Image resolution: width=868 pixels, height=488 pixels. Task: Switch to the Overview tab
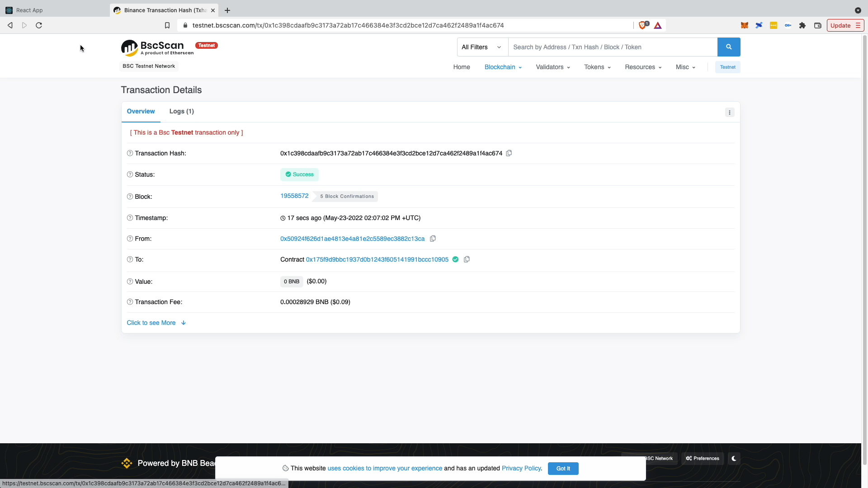141,111
